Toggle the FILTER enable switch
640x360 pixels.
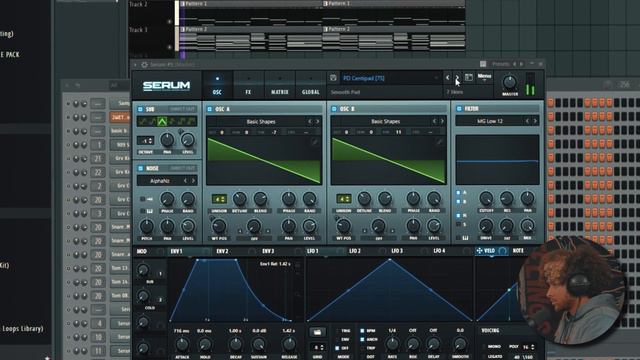point(459,109)
